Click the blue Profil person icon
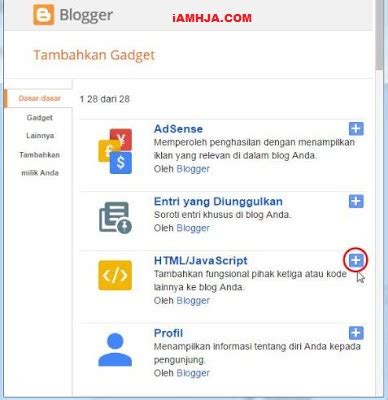388x400 pixels. [115, 350]
